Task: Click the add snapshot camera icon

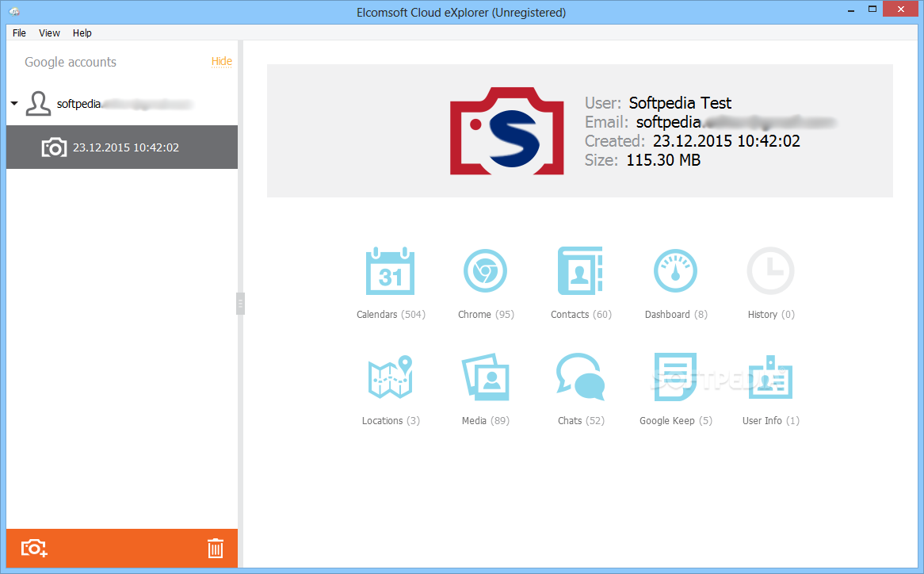Action: pyautogui.click(x=34, y=548)
